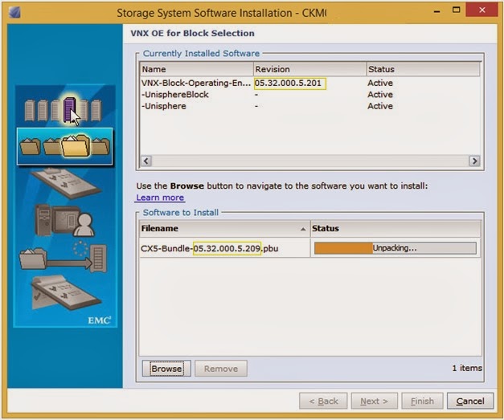This screenshot has height=420, width=504.
Task: Click the disabled Remove button
Action: tap(221, 369)
